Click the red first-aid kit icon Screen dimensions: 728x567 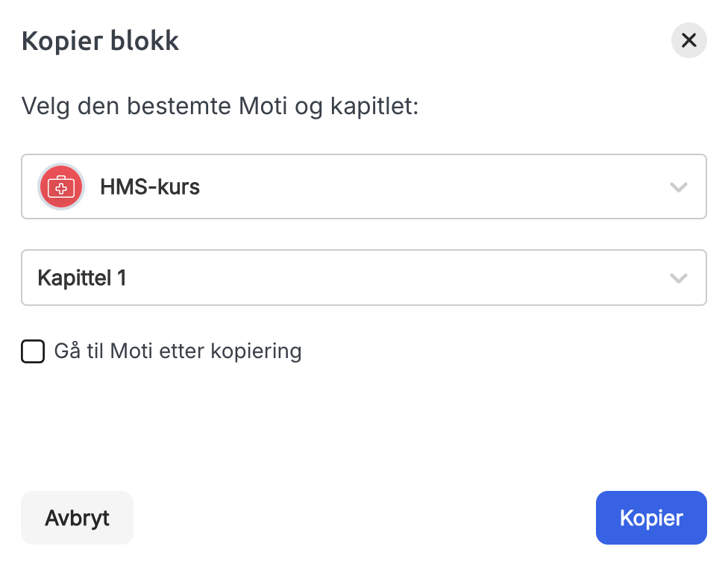pos(61,187)
